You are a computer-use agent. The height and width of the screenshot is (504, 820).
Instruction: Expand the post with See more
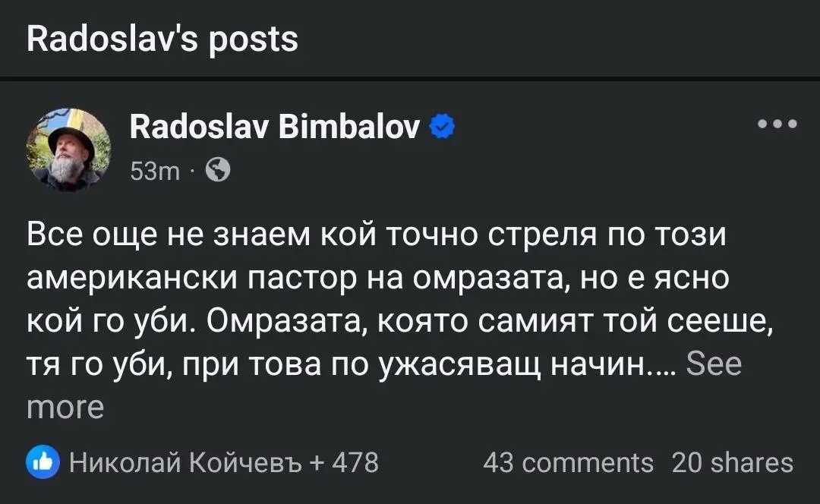tap(712, 364)
